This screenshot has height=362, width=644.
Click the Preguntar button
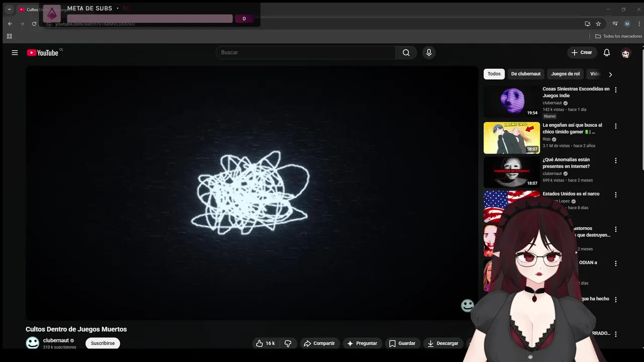362,343
